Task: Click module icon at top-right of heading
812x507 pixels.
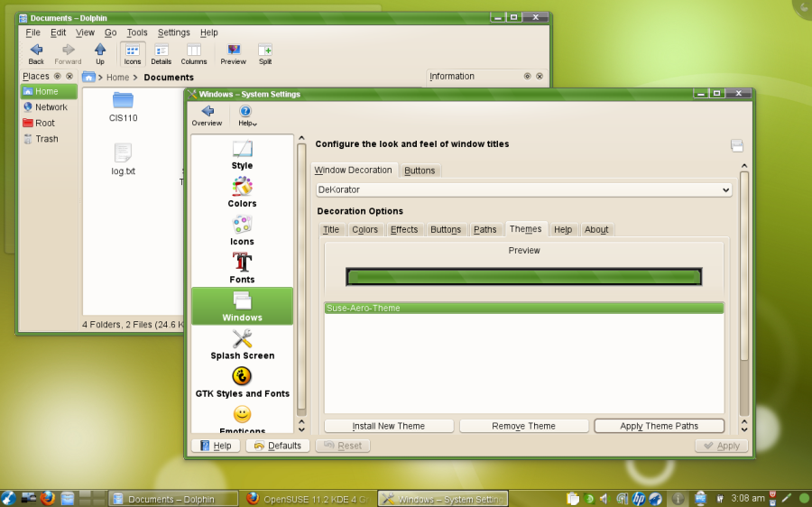Action: tap(736, 145)
